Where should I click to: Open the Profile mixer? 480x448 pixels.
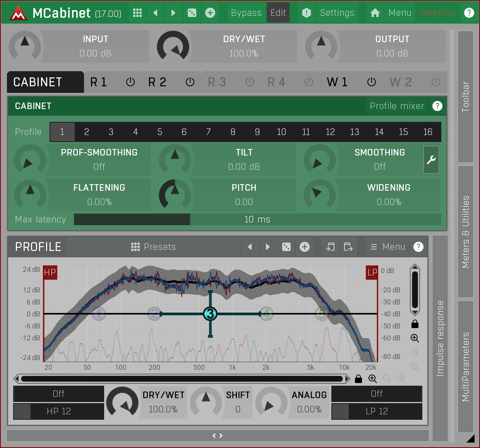click(x=397, y=106)
